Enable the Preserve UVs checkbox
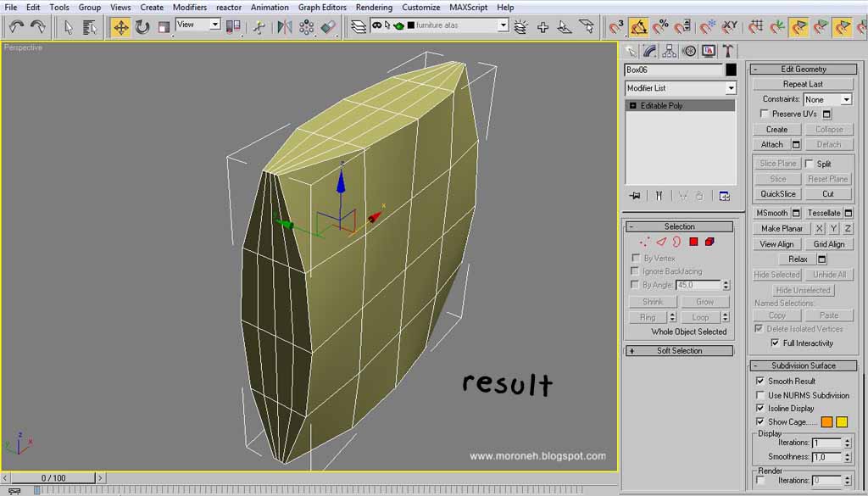Viewport: 868px width, 496px height. point(765,114)
